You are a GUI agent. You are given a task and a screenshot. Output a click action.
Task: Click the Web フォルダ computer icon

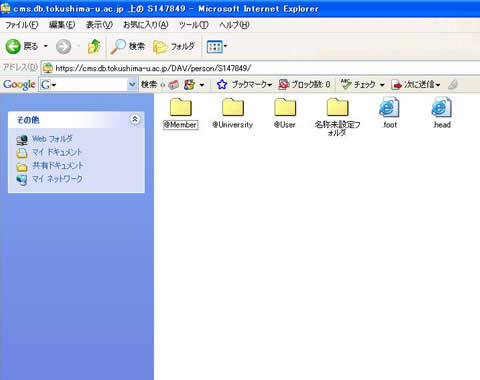point(22,140)
